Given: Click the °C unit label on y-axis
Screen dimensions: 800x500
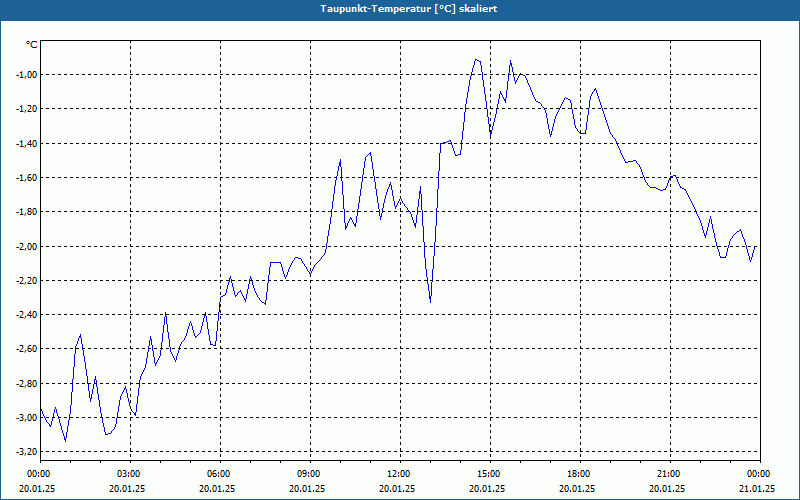Looking at the screenshot, I should pos(31,45).
